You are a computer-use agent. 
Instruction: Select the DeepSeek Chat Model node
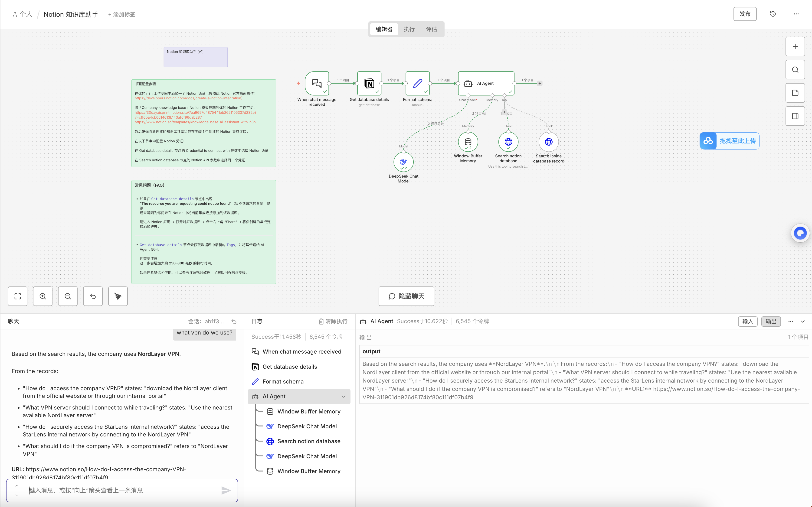[403, 162]
